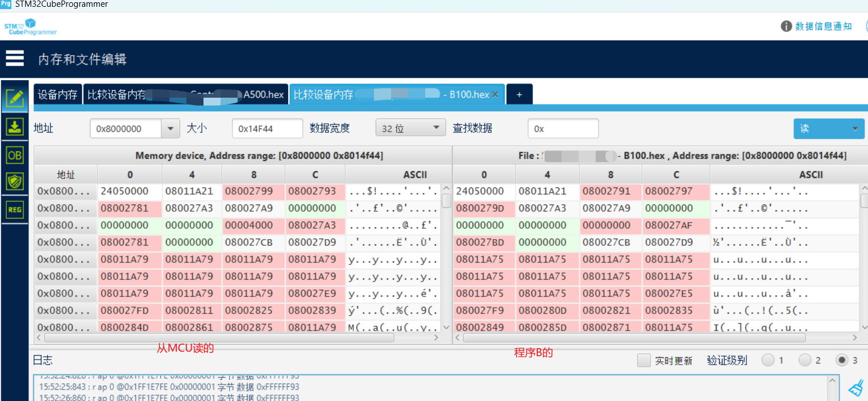
Task: Select the memory edit pencil icon
Action: click(x=15, y=99)
